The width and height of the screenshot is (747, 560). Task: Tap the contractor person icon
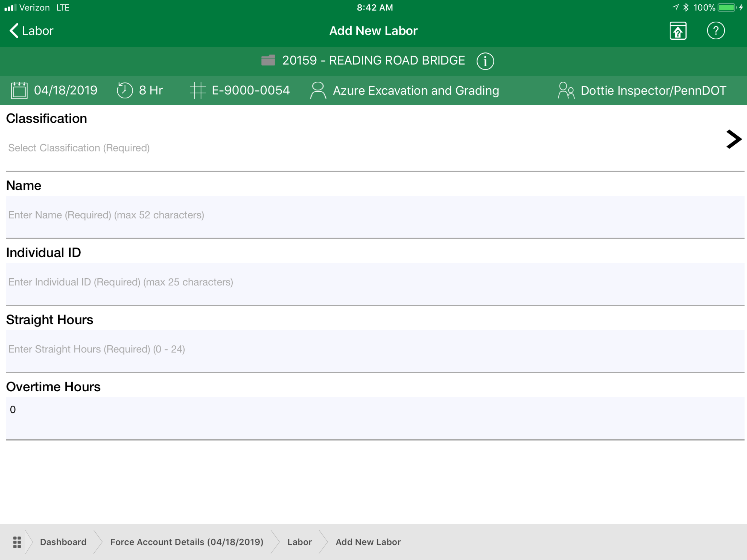click(318, 90)
